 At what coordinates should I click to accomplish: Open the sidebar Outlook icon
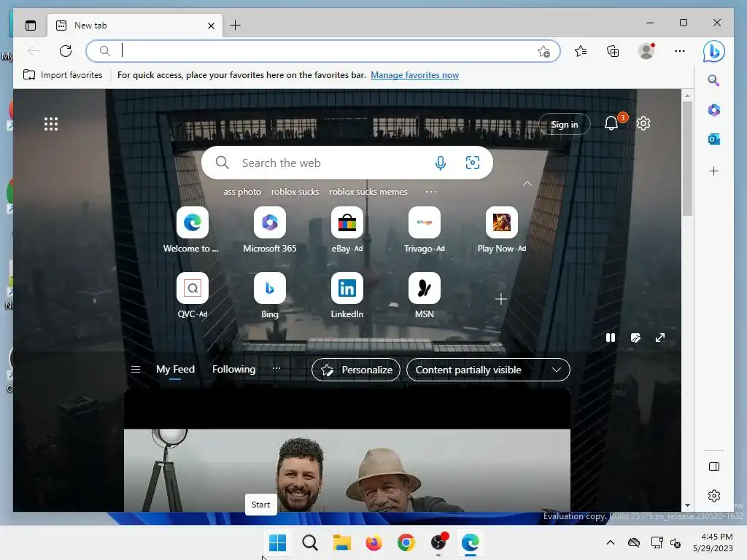pos(713,139)
